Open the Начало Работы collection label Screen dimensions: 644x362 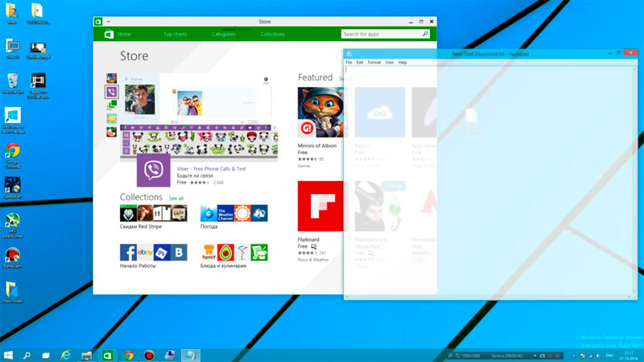click(138, 266)
